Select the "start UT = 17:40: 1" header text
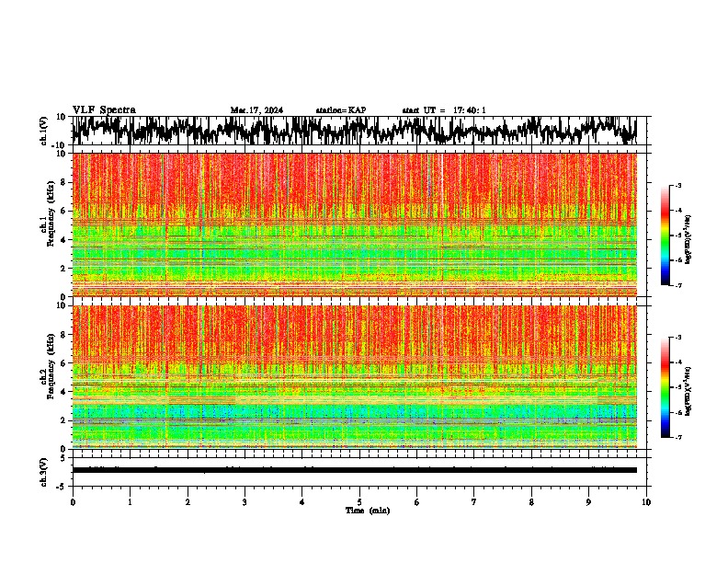728x563 pixels. point(444,110)
